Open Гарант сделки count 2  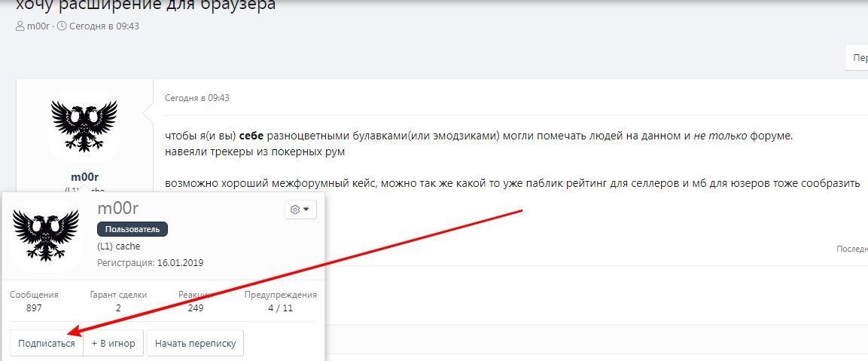118,307
